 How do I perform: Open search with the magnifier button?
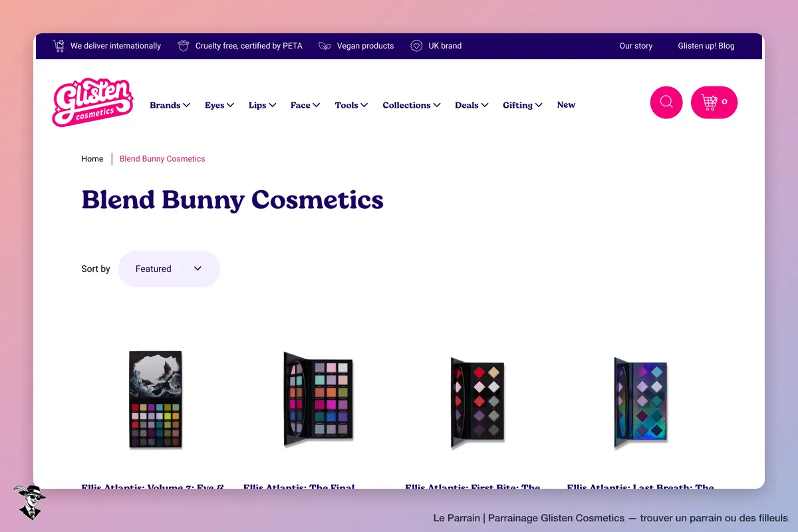tap(666, 102)
